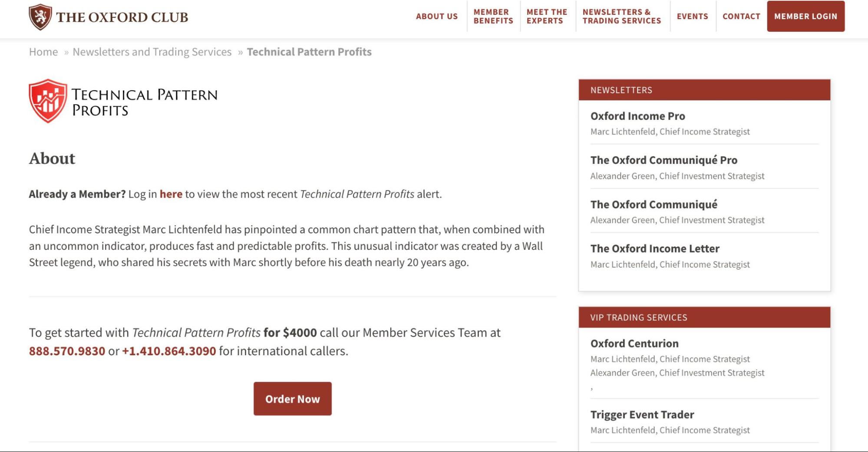Click the international number +1.410.864.3090

coord(169,351)
